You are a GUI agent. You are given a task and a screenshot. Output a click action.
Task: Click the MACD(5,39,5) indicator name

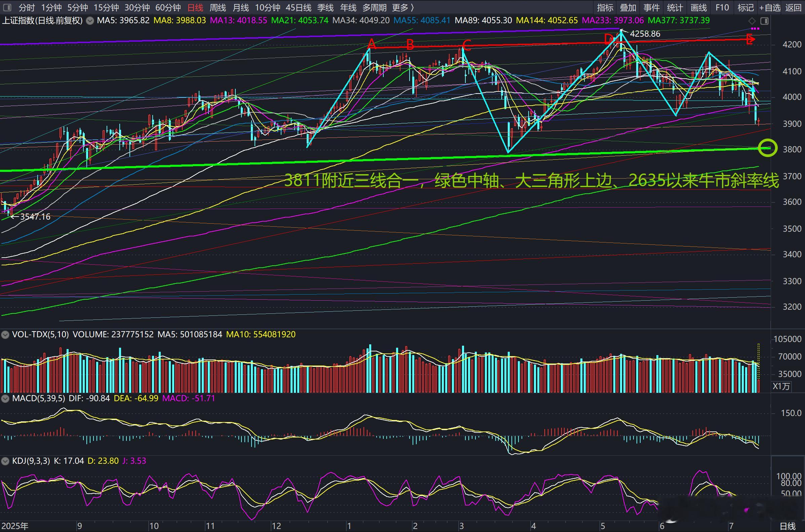click(38, 398)
